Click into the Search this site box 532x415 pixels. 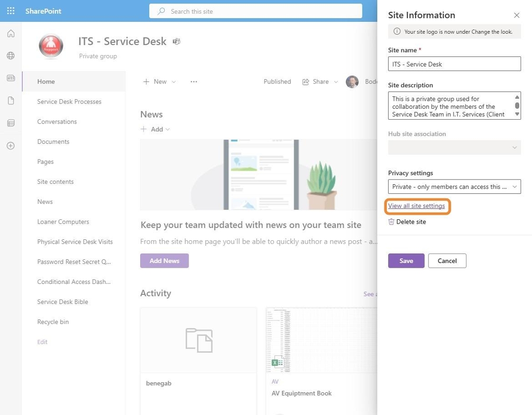pos(256,11)
